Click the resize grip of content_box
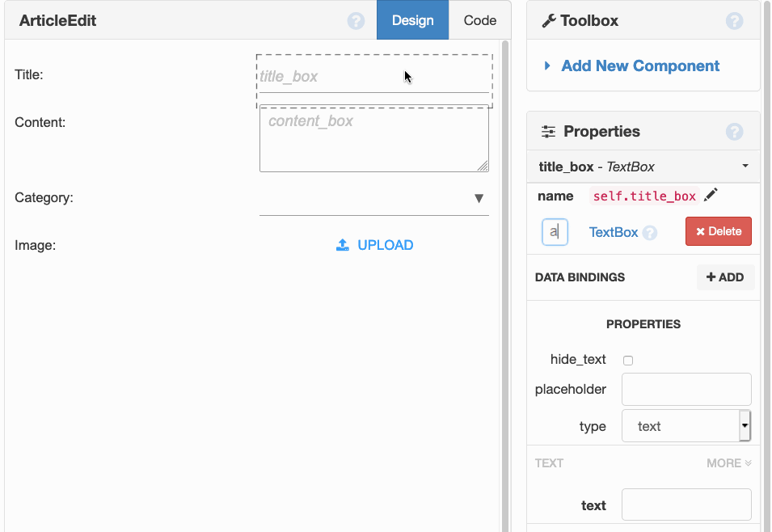The height and width of the screenshot is (532, 772). tap(483, 166)
